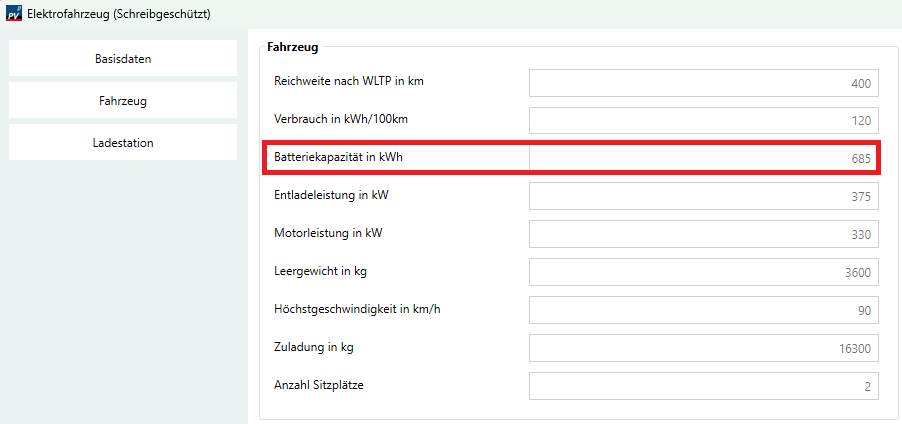
Task: Open the Basisdaten section
Action: (x=123, y=58)
